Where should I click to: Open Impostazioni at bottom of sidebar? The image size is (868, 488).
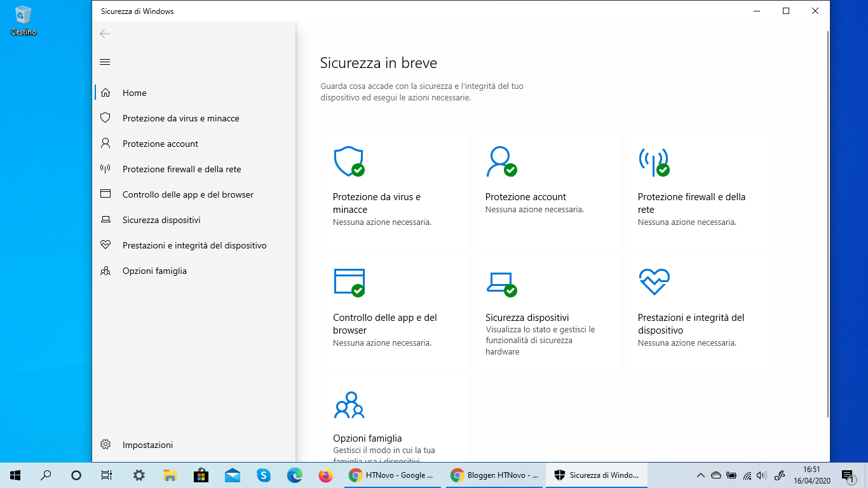coord(194,445)
